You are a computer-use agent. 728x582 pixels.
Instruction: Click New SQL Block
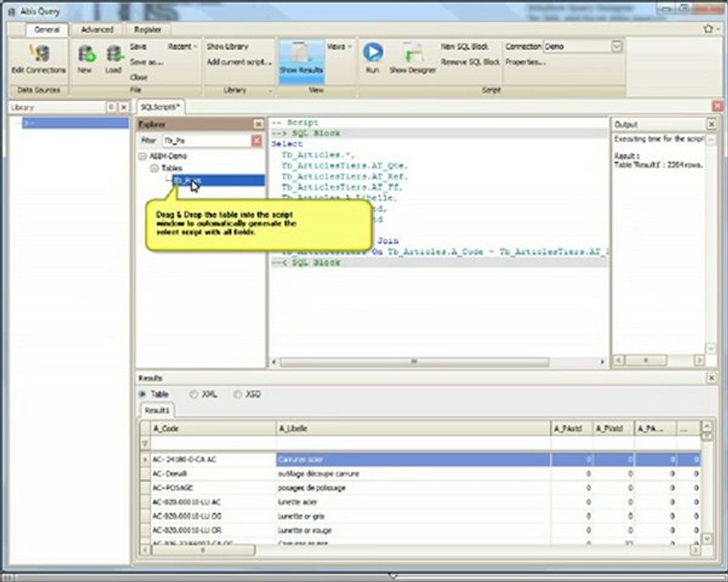[464, 46]
